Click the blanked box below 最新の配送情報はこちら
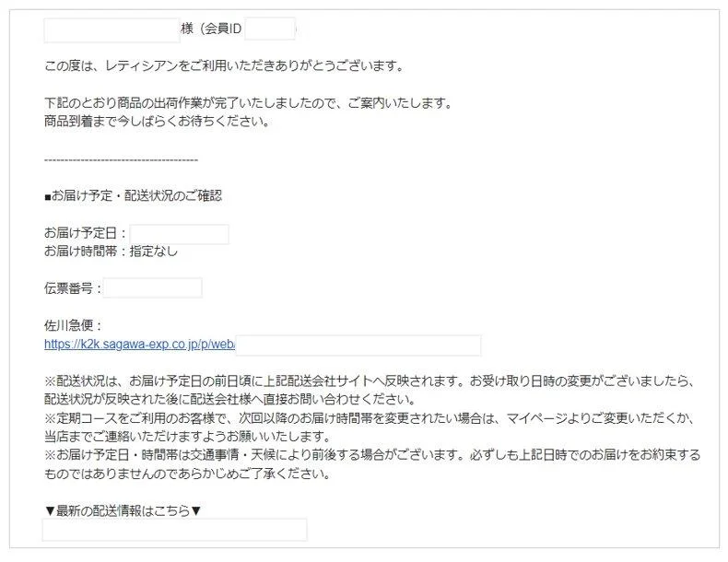This screenshot has height=562, width=728. (174, 530)
